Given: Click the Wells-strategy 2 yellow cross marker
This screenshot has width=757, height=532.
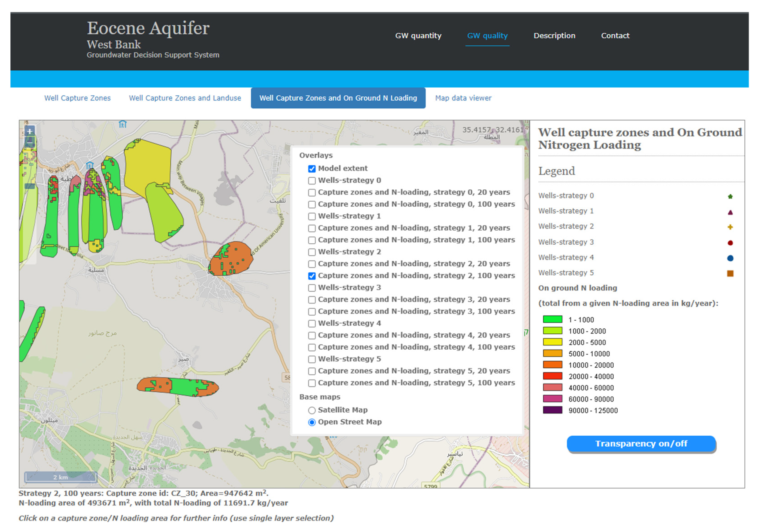Looking at the screenshot, I should 730,227.
